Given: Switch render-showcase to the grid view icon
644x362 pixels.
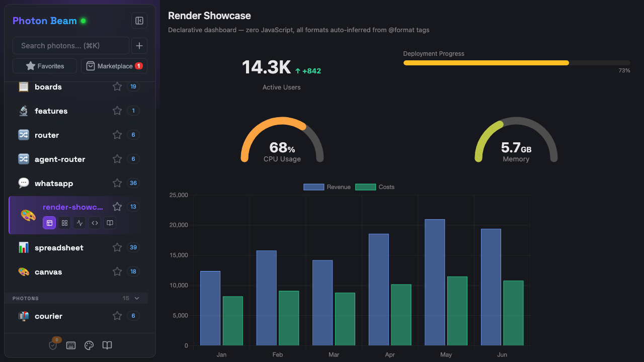Looking at the screenshot, I should pyautogui.click(x=64, y=223).
